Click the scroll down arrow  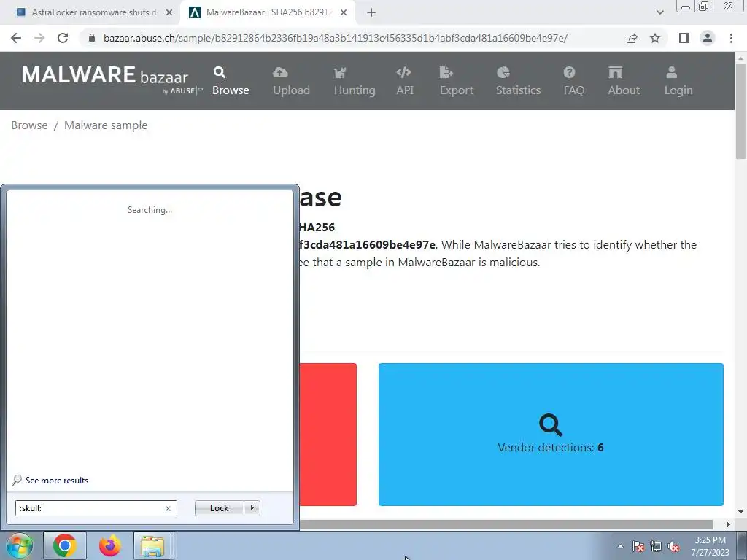741,513
